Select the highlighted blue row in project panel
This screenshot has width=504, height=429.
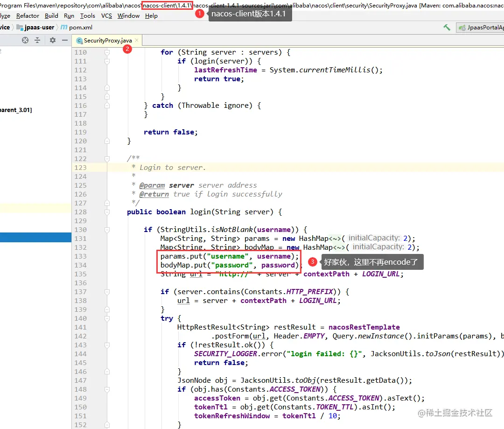35,237
